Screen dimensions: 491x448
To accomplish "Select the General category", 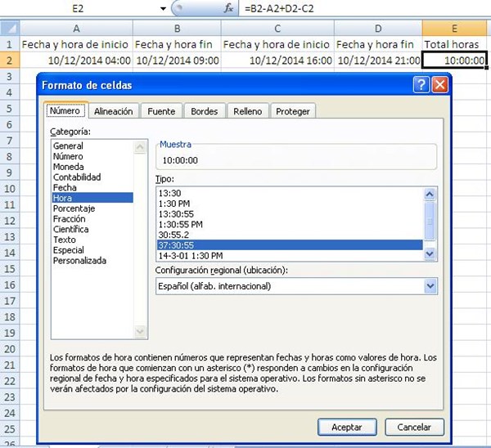I will [92, 146].
